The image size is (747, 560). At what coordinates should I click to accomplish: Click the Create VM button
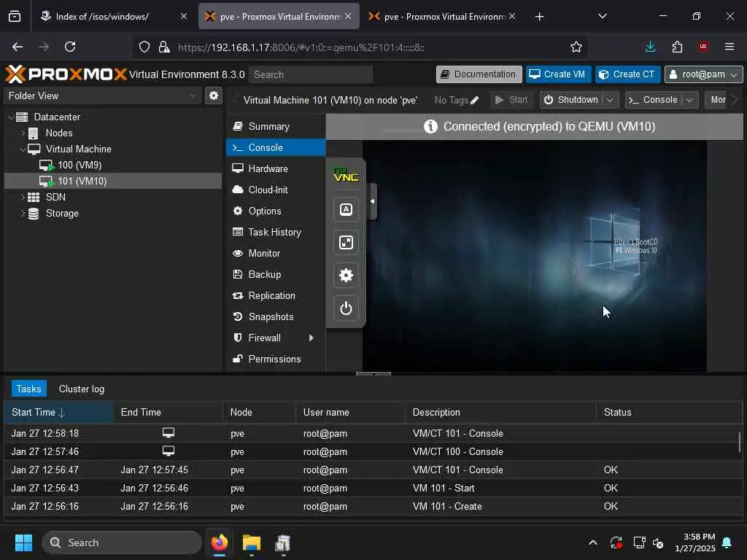(558, 74)
